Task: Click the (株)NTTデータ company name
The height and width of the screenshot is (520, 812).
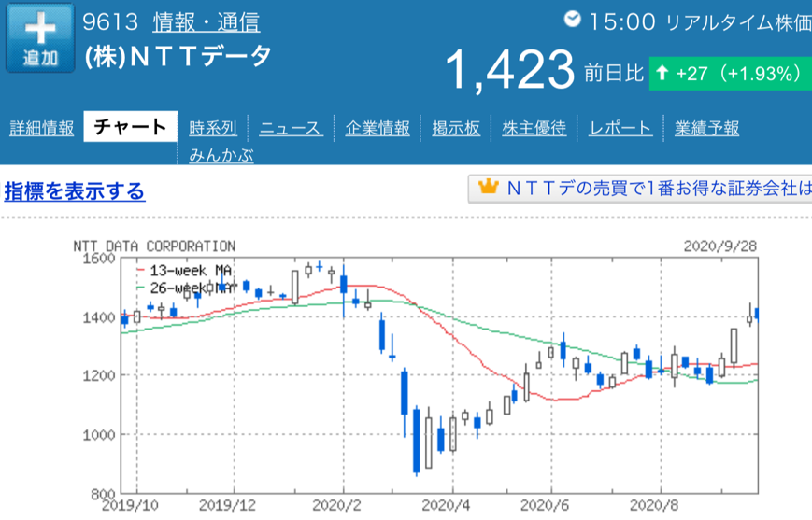Action: tap(178, 56)
